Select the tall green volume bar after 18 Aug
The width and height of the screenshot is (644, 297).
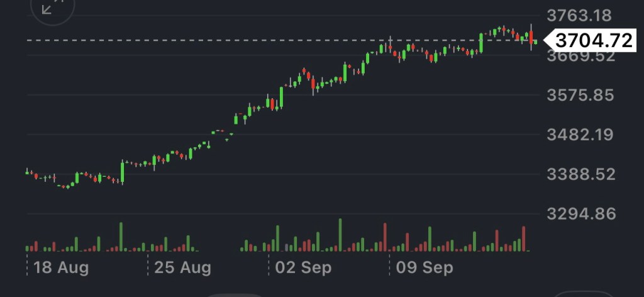click(121, 237)
